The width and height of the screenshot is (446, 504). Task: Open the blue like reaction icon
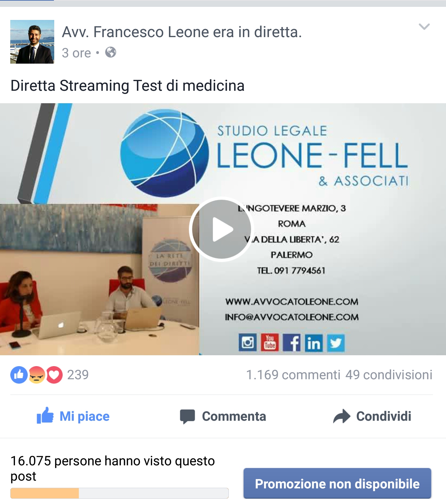(19, 375)
